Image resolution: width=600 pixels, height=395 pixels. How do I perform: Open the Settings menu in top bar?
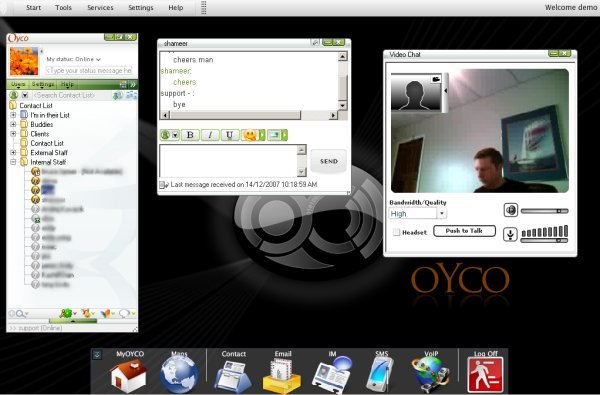141,7
